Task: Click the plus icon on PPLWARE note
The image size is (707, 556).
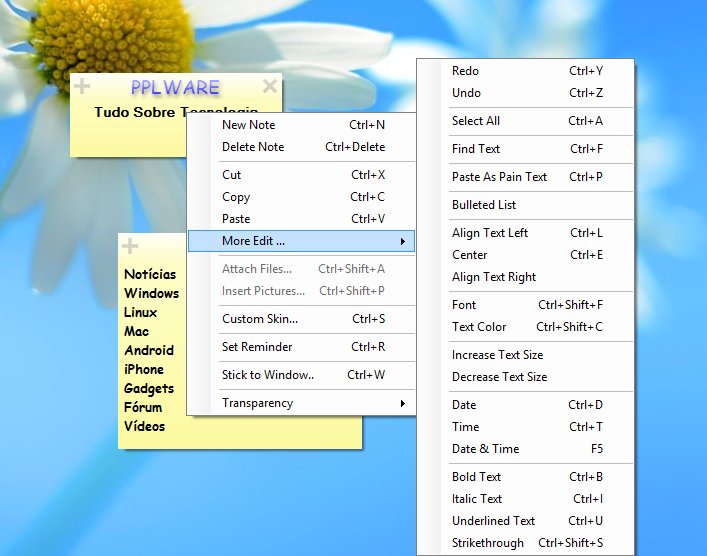Action: [82, 87]
